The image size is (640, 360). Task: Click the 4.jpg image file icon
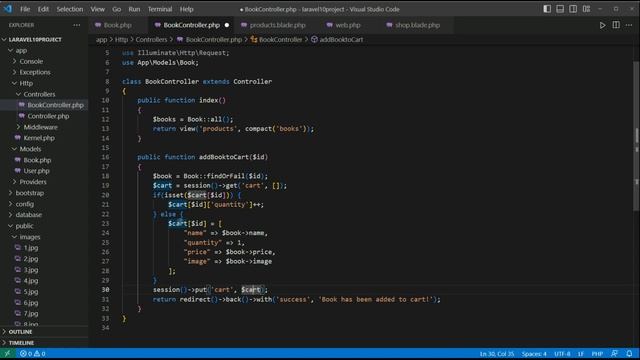point(18,280)
